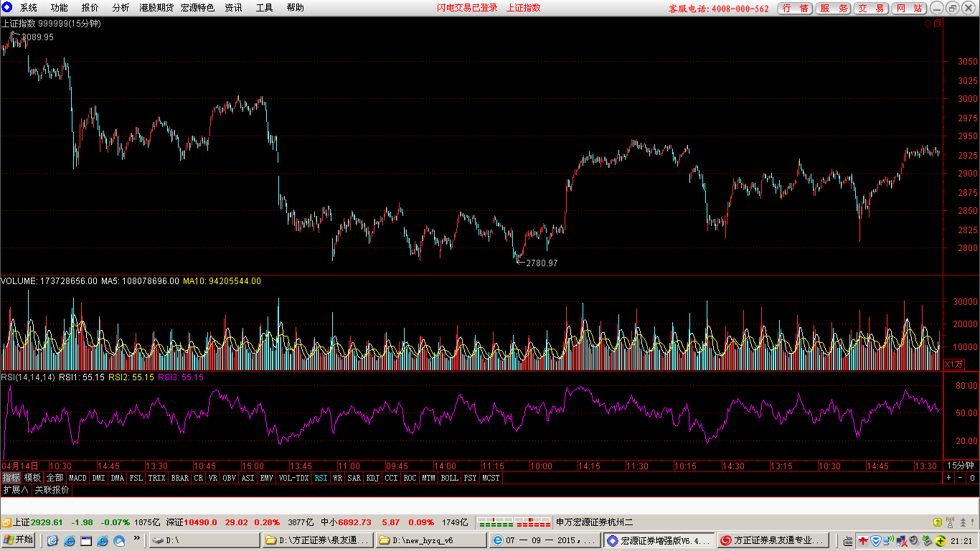The height and width of the screenshot is (551, 980).
Task: Open the 报价 menu
Action: tap(90, 8)
